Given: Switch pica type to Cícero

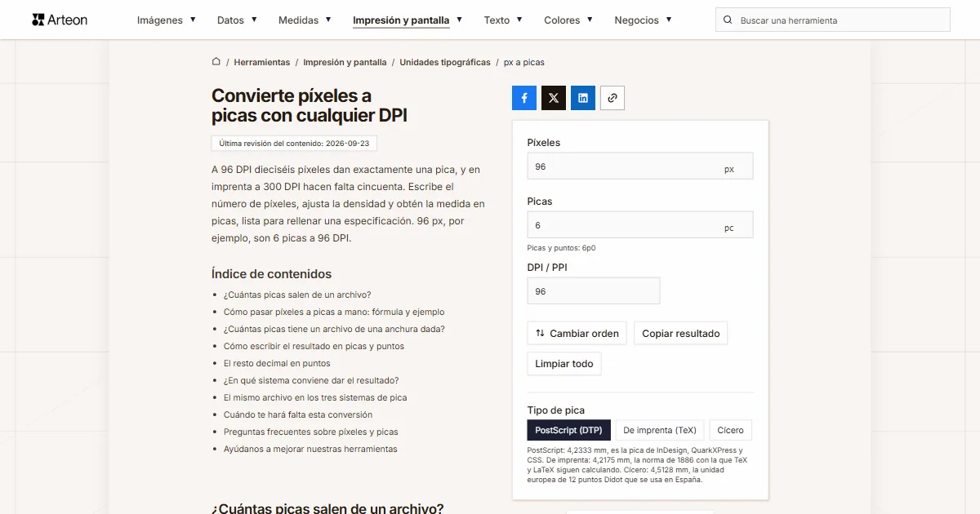Looking at the screenshot, I should click(731, 430).
